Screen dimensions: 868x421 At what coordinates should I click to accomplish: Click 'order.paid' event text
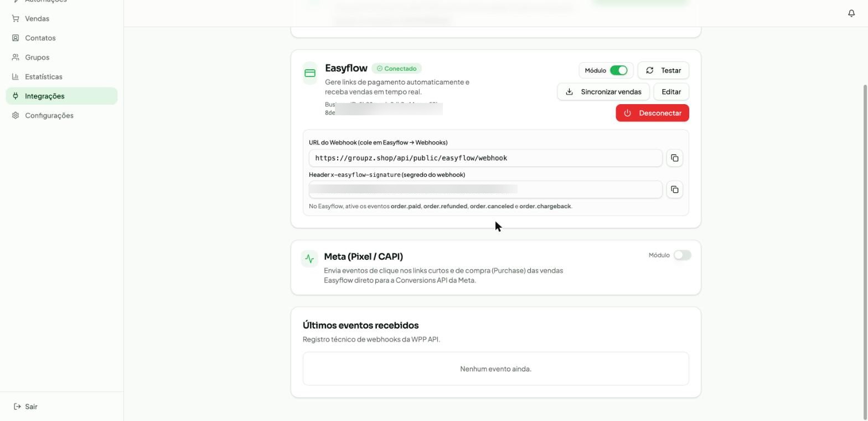tap(406, 206)
